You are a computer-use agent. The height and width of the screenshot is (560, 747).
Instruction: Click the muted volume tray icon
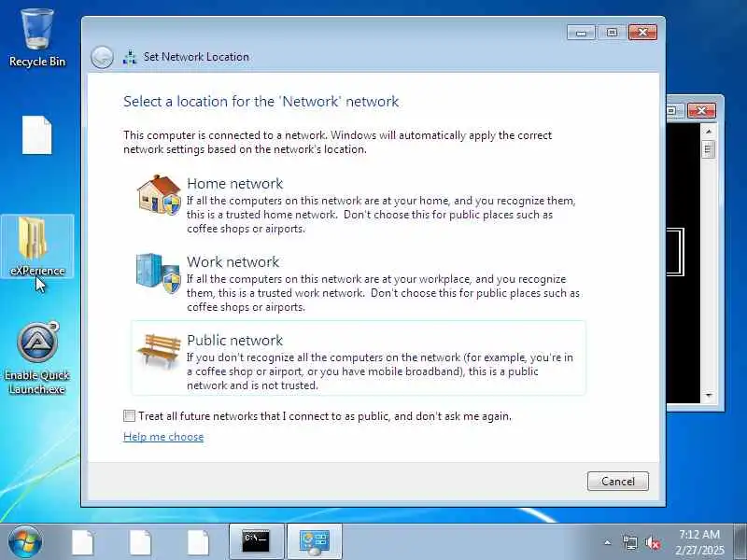tap(652, 542)
